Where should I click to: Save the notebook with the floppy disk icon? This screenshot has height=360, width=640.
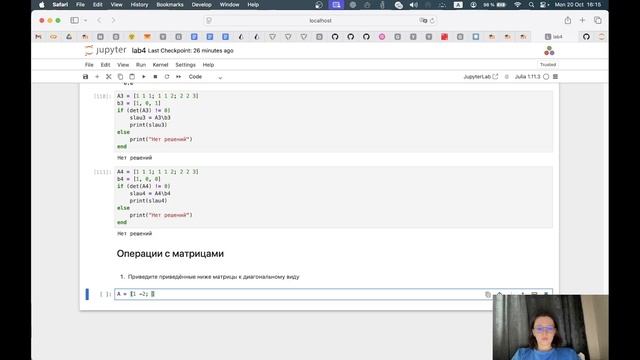coord(85,77)
